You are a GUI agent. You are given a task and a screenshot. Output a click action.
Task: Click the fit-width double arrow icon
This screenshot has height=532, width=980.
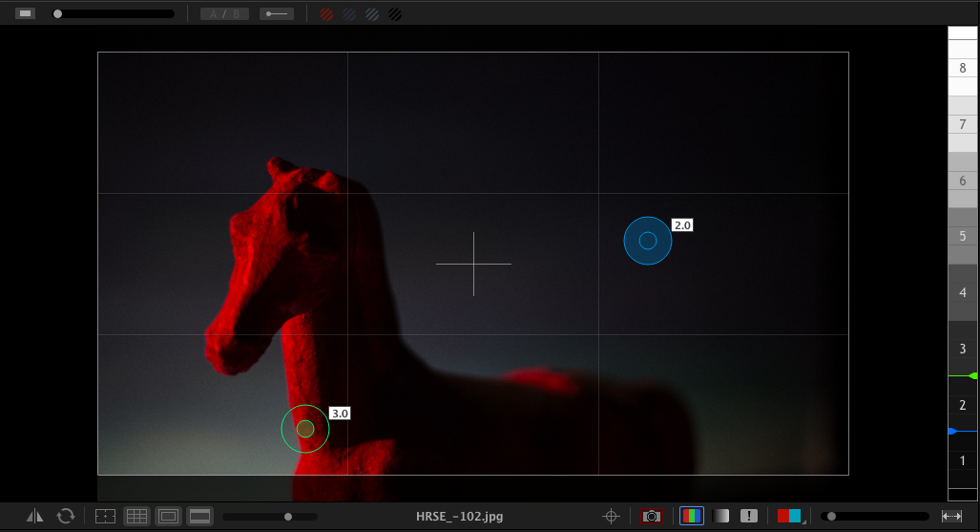(951, 517)
